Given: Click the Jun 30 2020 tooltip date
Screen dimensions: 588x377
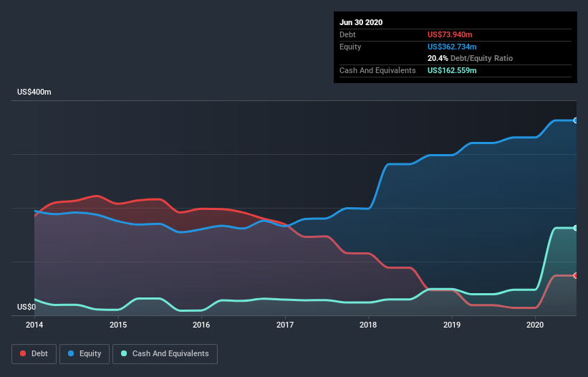Looking at the screenshot, I should (361, 22).
